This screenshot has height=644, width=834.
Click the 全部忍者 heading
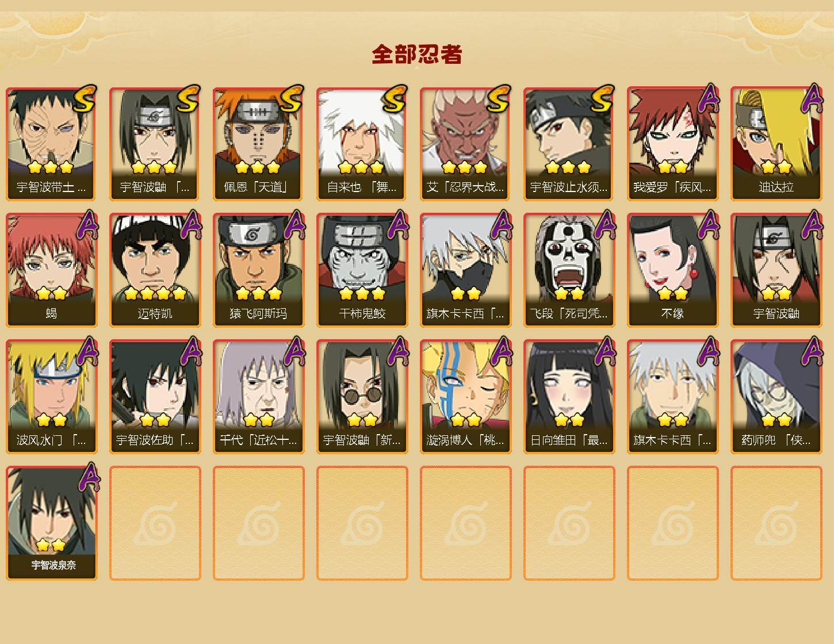pos(417,54)
